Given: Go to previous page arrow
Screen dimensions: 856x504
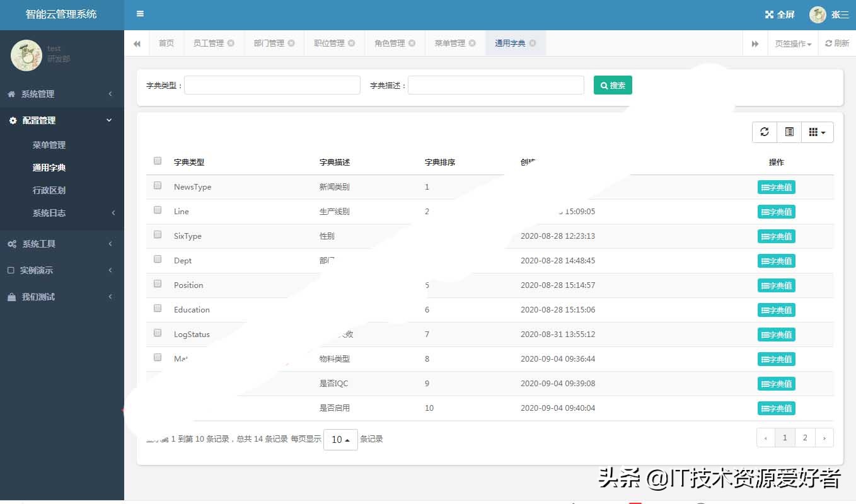Looking at the screenshot, I should tap(765, 437).
